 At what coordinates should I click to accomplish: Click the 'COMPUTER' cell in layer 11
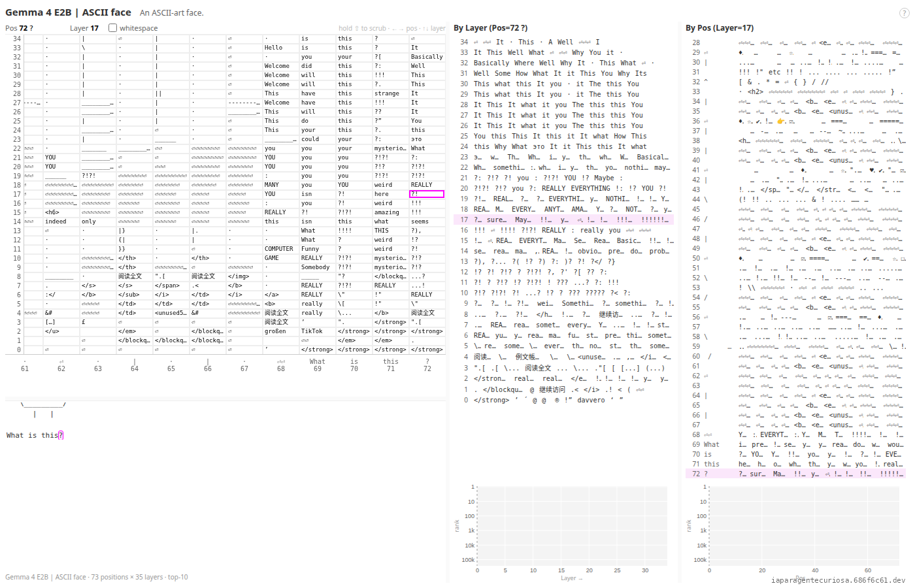[x=281, y=249]
